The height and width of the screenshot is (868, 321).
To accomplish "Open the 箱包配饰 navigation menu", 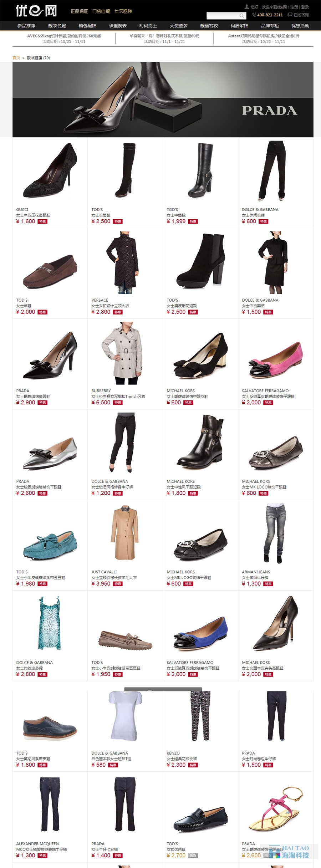I will [x=87, y=26].
